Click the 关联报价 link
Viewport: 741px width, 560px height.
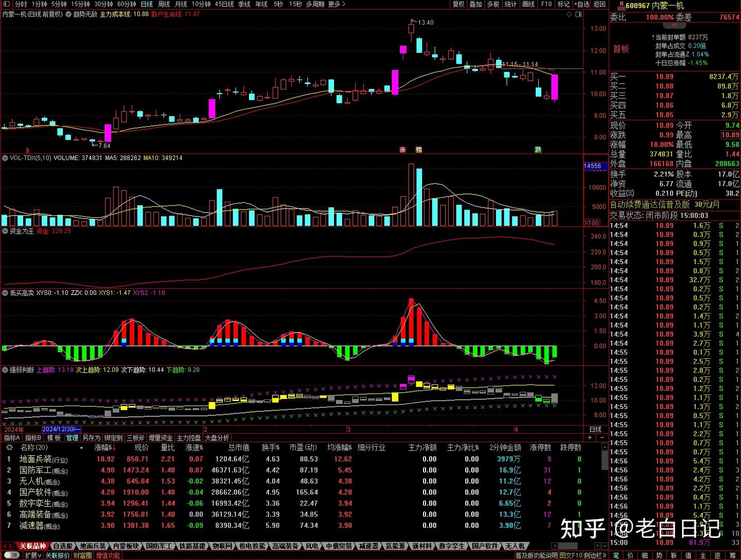pyautogui.click(x=57, y=555)
